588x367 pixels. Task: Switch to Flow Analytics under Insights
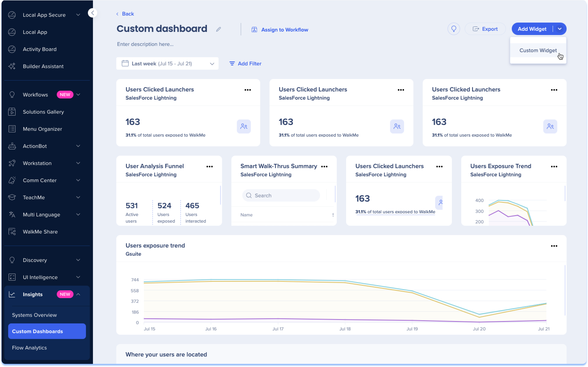point(29,348)
